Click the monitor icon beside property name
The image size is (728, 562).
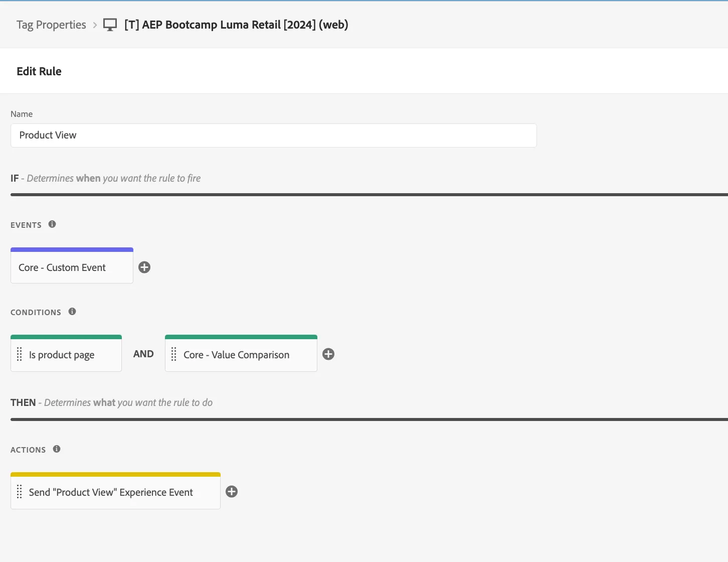click(110, 25)
